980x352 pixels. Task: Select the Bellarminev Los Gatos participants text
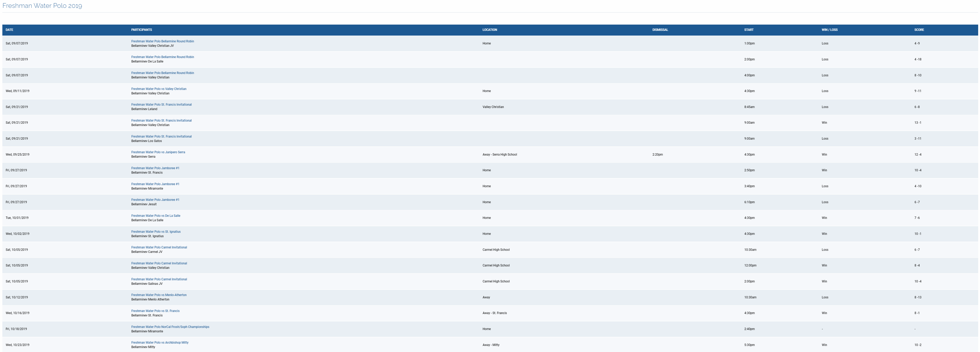(146, 141)
